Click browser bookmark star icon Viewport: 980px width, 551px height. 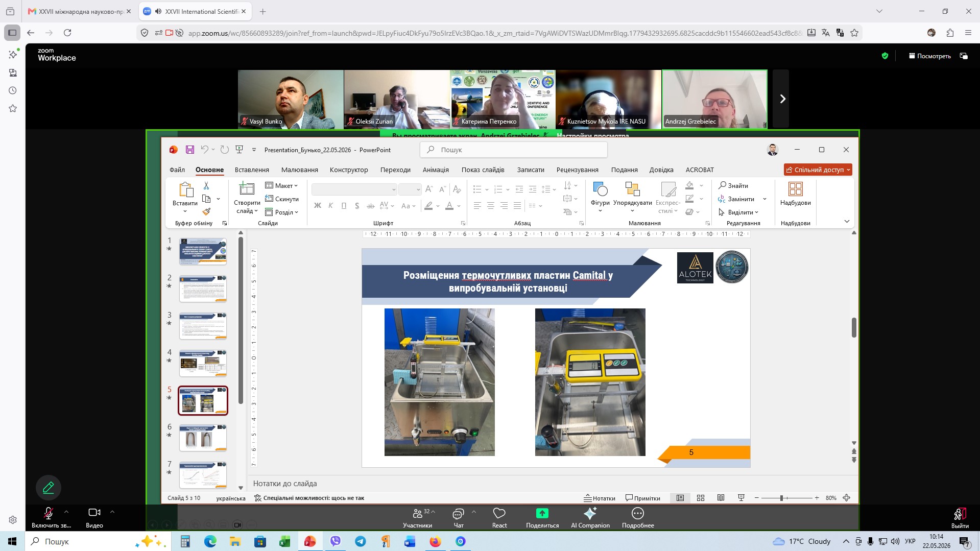point(854,33)
